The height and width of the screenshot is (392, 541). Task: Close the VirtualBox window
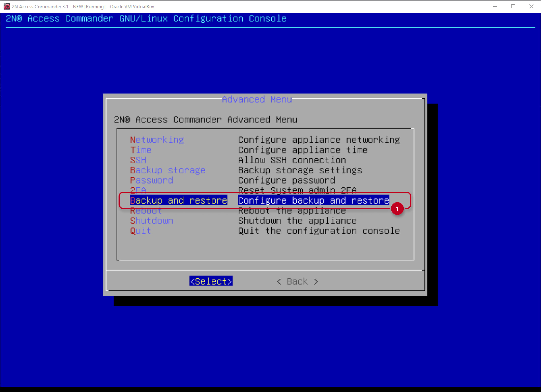pyautogui.click(x=531, y=6)
